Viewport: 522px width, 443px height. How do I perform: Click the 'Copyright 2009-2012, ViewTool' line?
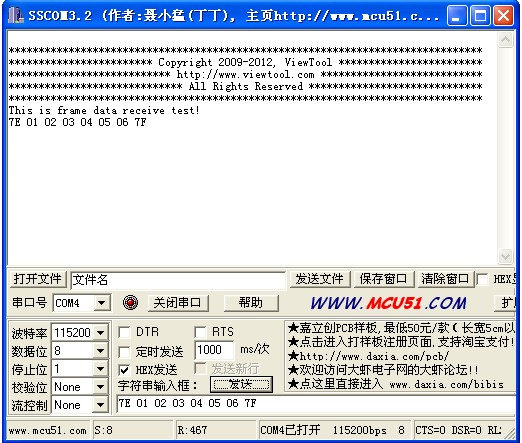pos(245,62)
